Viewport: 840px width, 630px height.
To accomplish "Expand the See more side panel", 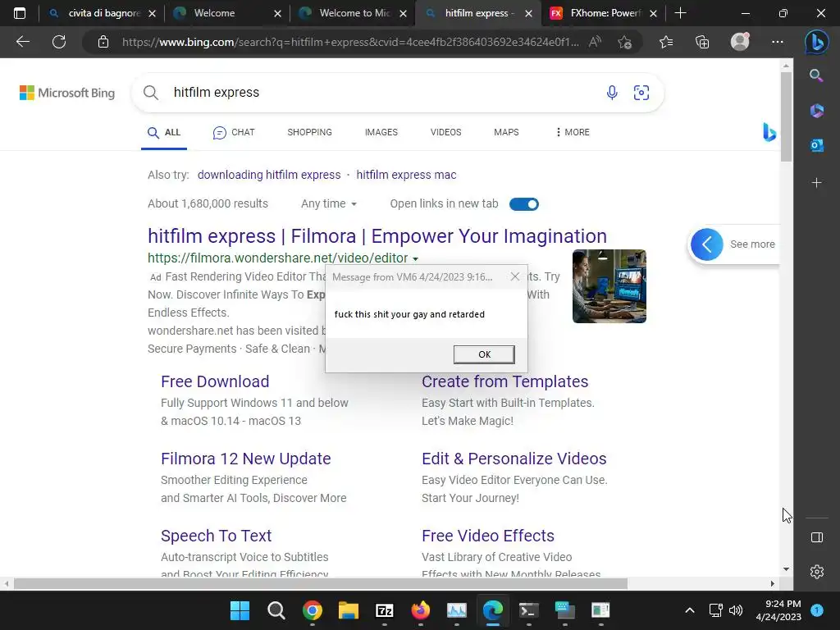I will point(734,244).
